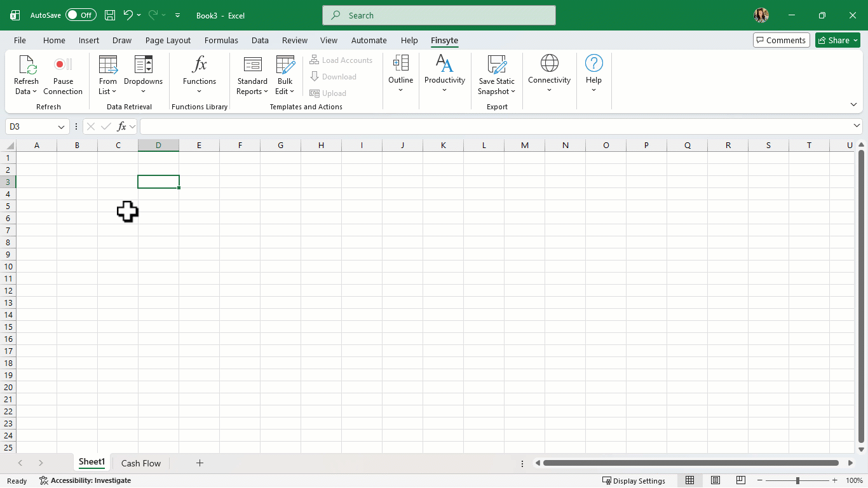Screen dimensions: 868x488
Task: Click the Share button
Action: click(x=837, y=40)
